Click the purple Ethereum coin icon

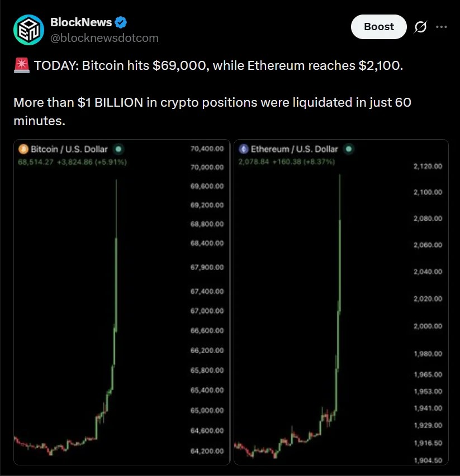tap(244, 149)
